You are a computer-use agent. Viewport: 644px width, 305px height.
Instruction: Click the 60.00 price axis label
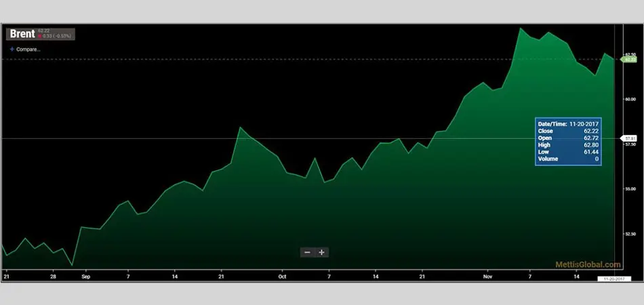pyautogui.click(x=630, y=99)
